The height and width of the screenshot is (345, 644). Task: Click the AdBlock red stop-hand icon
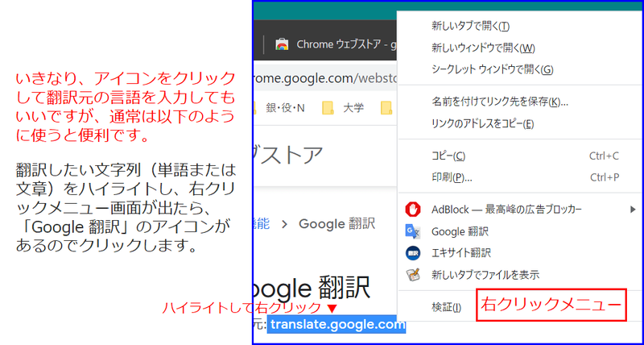(412, 210)
